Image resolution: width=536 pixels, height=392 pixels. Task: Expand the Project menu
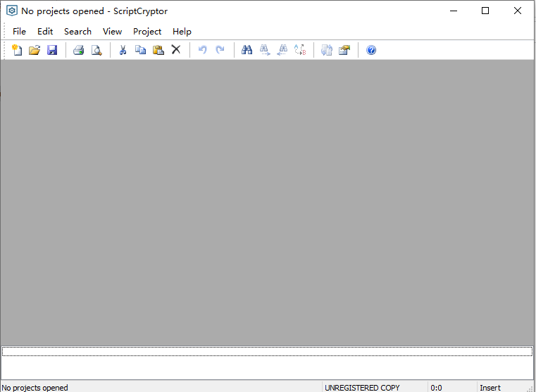[x=147, y=31]
